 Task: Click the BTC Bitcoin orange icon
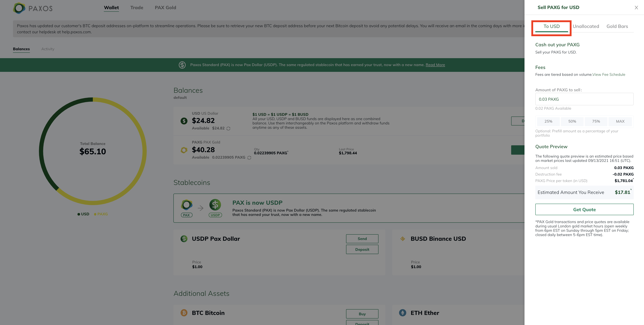point(184,313)
